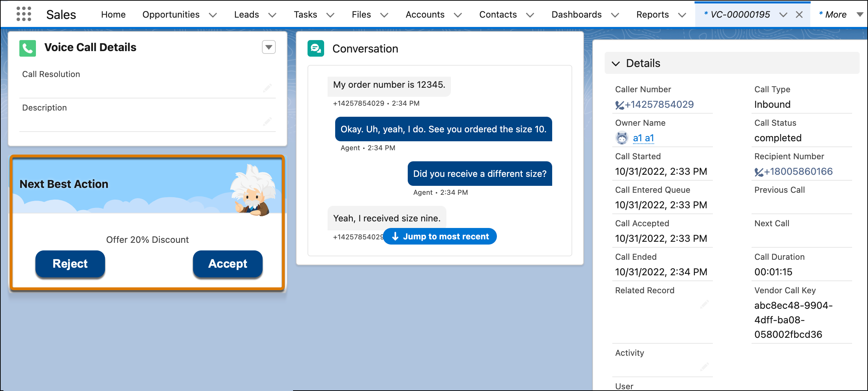Edit Call Resolution with pencil icon

(267, 88)
